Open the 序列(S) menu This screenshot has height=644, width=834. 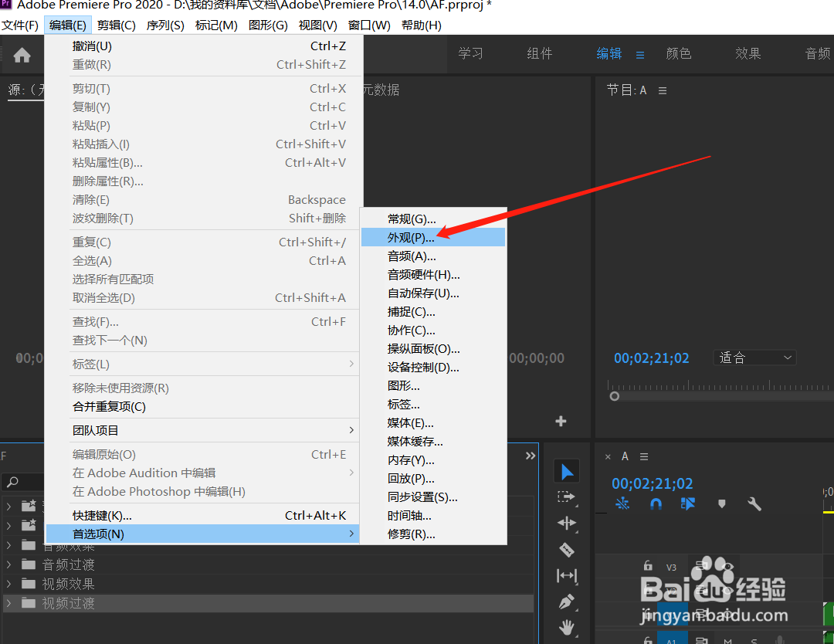tap(165, 25)
